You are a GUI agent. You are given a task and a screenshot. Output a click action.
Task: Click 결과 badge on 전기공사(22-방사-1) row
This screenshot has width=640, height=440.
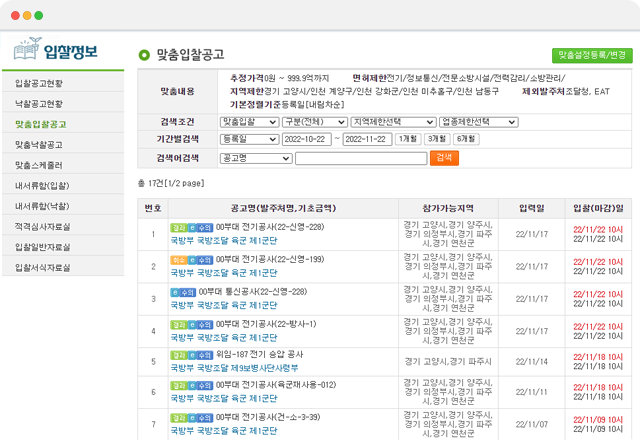pyautogui.click(x=179, y=324)
